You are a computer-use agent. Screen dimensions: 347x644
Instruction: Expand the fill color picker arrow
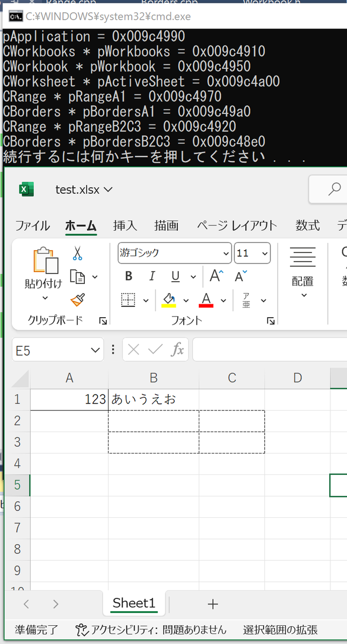click(186, 301)
